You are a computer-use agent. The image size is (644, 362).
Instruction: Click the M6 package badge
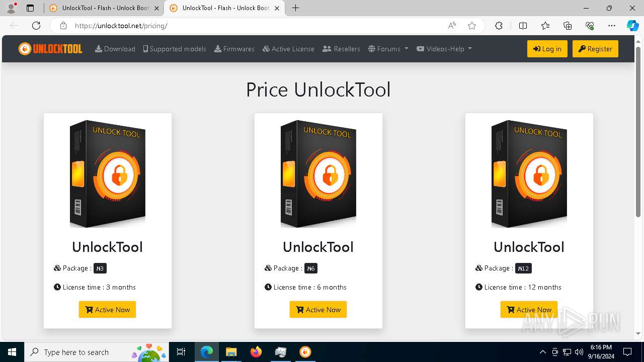(x=311, y=268)
